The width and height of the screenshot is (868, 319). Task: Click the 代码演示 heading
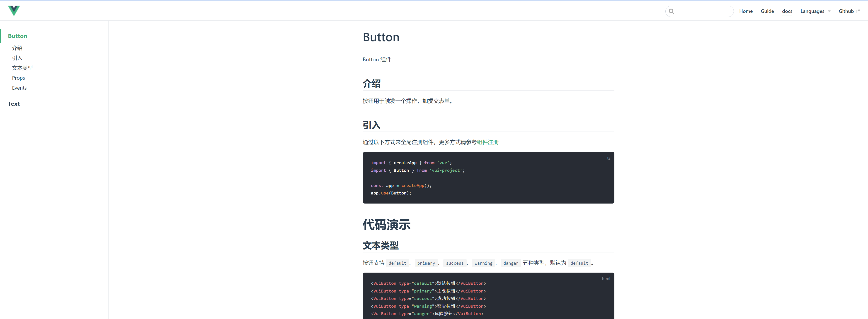pos(386,224)
